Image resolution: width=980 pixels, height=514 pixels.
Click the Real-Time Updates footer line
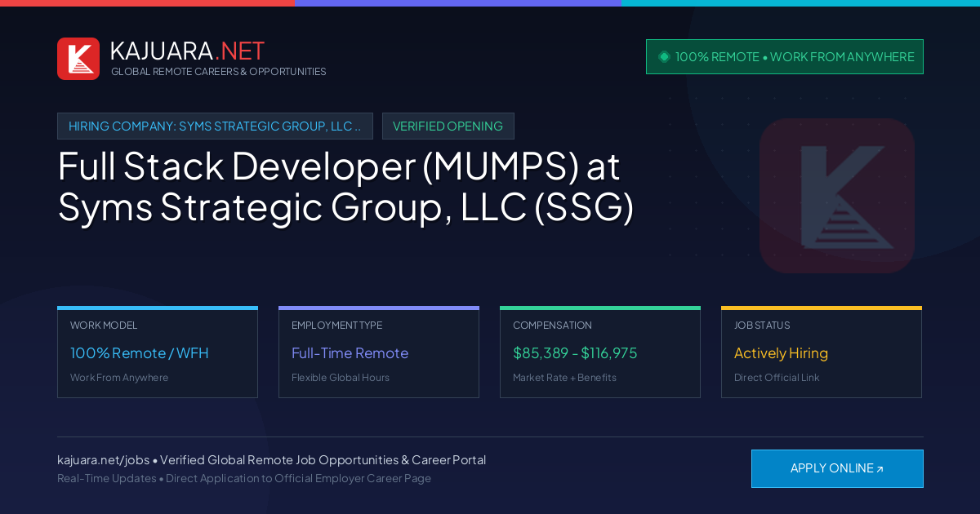tap(244, 478)
